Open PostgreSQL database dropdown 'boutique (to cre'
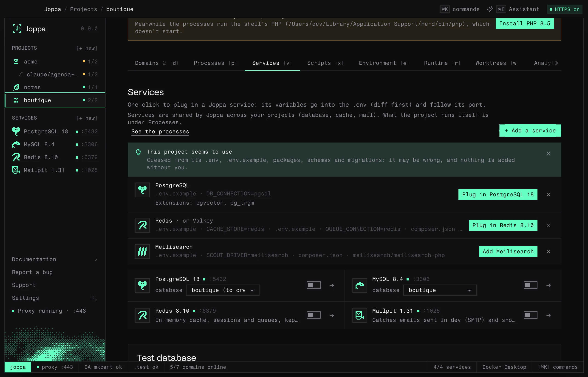The height and width of the screenshot is (377, 588). [223, 290]
